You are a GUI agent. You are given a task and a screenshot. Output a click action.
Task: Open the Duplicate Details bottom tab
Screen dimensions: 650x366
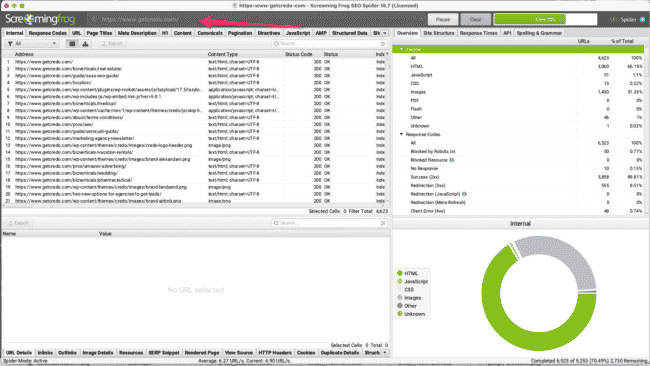[340, 352]
